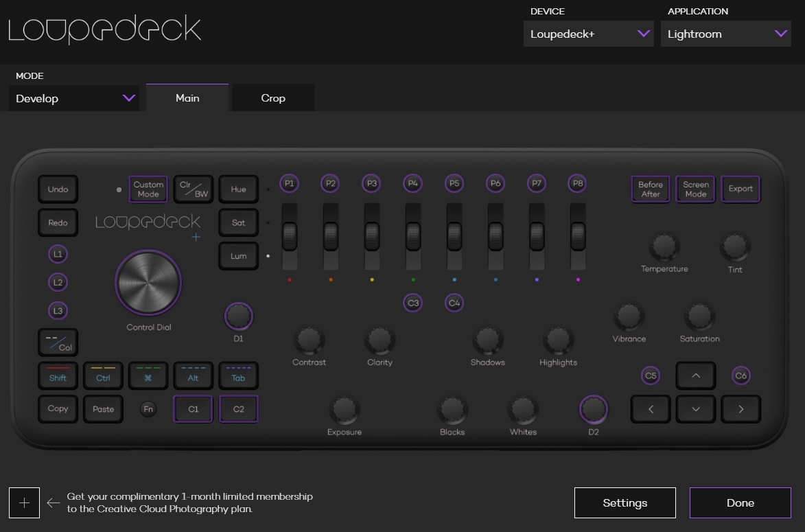Click the Temperature knob
Image resolution: width=805 pixels, height=532 pixels.
point(664,246)
